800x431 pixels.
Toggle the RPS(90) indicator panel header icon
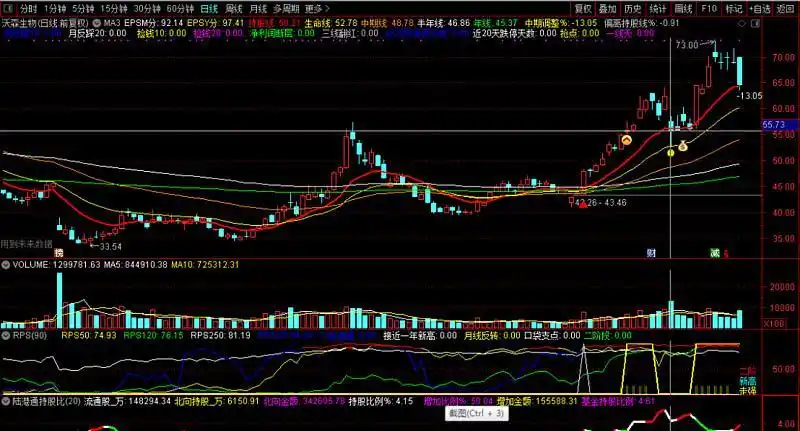[6, 337]
